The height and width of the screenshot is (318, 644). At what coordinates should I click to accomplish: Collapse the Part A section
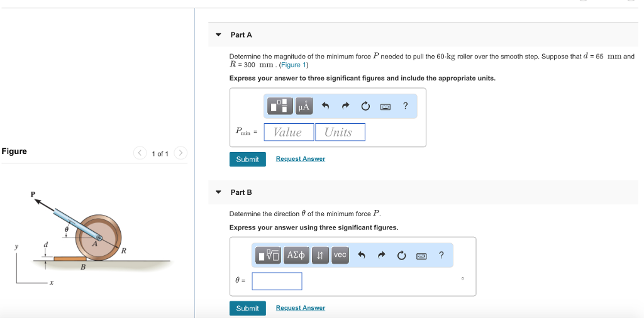(x=218, y=35)
